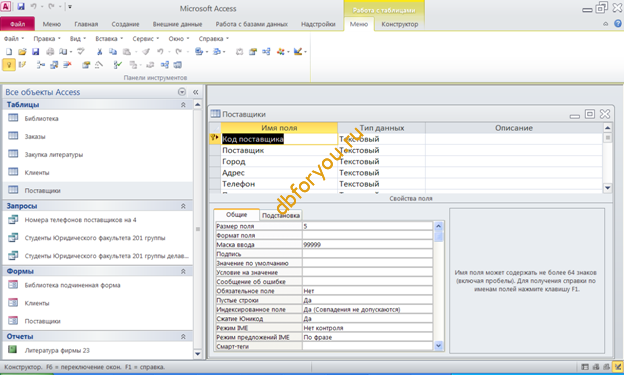Viewport: 624px width, 375px height.
Task: Open the Вставка dropdown menu
Action: pyautogui.click(x=109, y=39)
